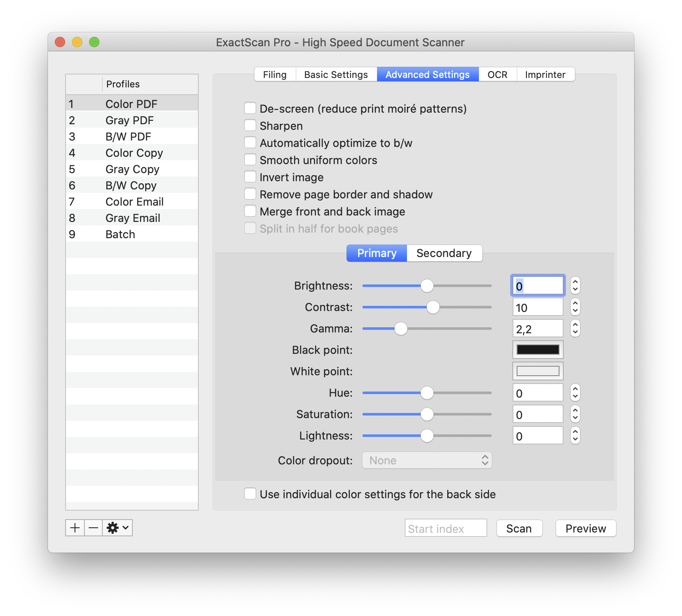
Task: Click the Lightness slider knob
Action: 427,436
